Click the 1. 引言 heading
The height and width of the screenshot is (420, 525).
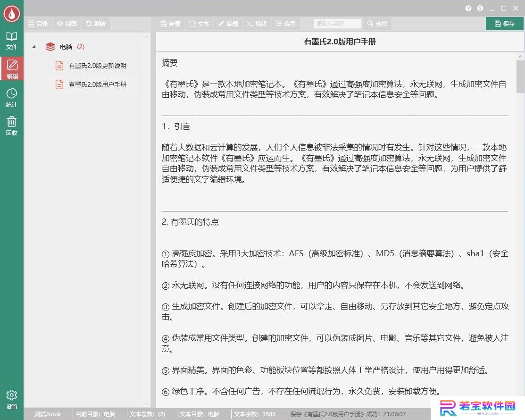pos(176,126)
